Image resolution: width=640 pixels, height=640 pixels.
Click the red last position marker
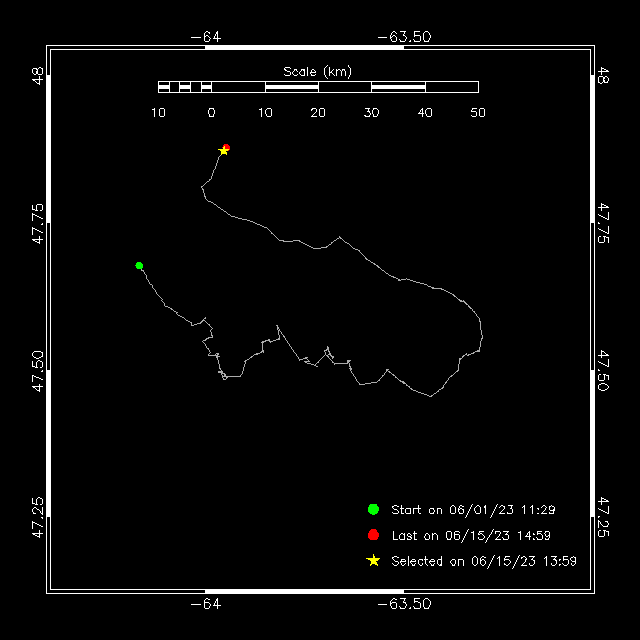[227, 147]
